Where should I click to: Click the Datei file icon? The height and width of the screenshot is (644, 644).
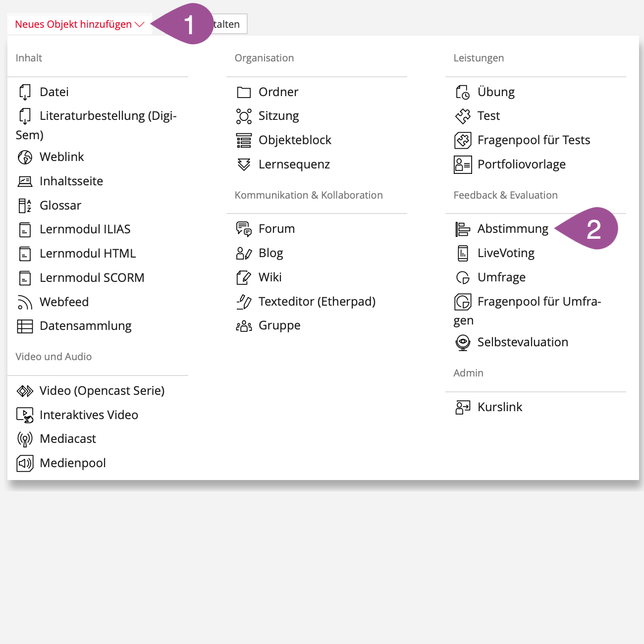pyautogui.click(x=25, y=92)
